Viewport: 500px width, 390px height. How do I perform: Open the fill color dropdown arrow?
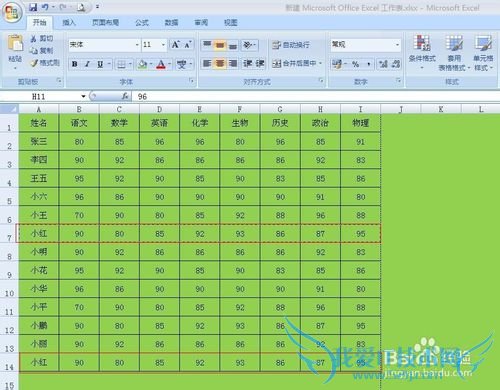[x=151, y=64]
